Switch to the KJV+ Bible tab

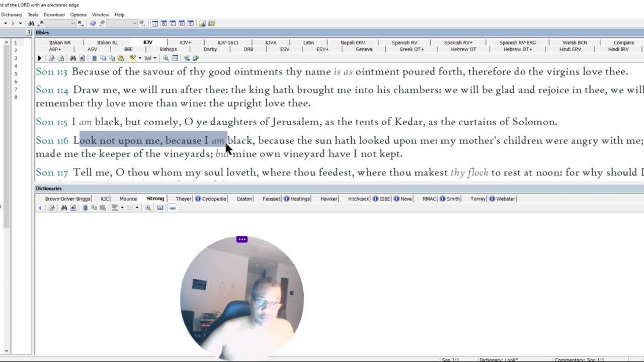click(x=185, y=43)
